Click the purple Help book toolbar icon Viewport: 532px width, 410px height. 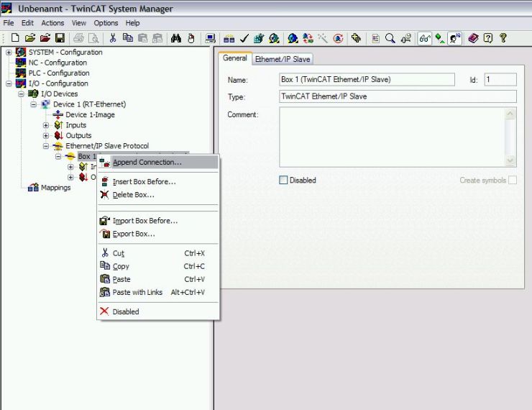(473, 38)
